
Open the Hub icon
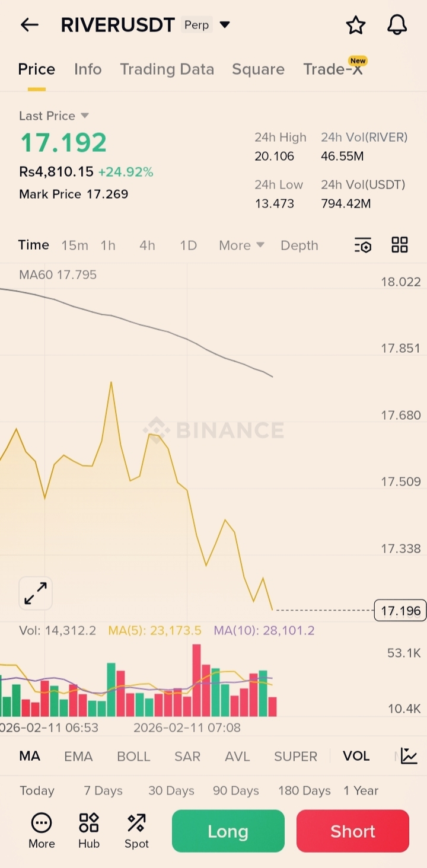89,831
